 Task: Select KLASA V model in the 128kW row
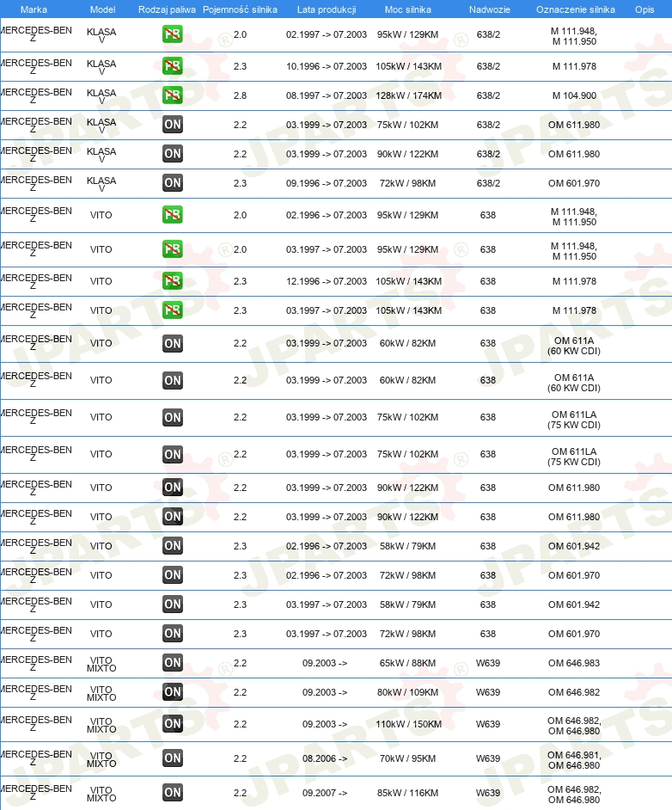[x=101, y=96]
